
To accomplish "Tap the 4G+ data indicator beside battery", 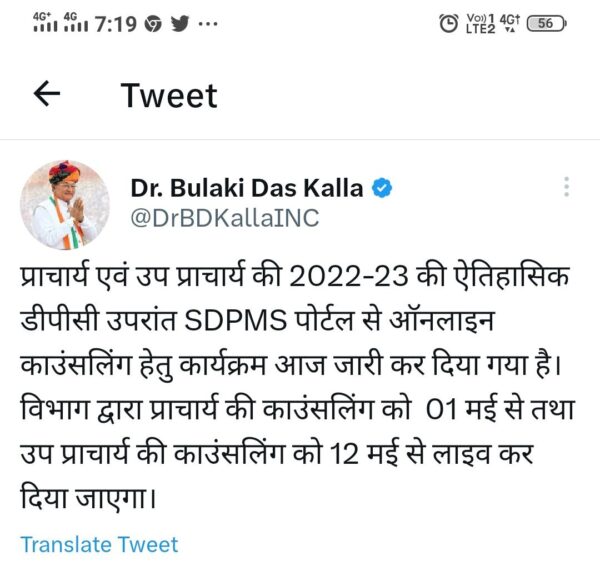I will point(510,23).
